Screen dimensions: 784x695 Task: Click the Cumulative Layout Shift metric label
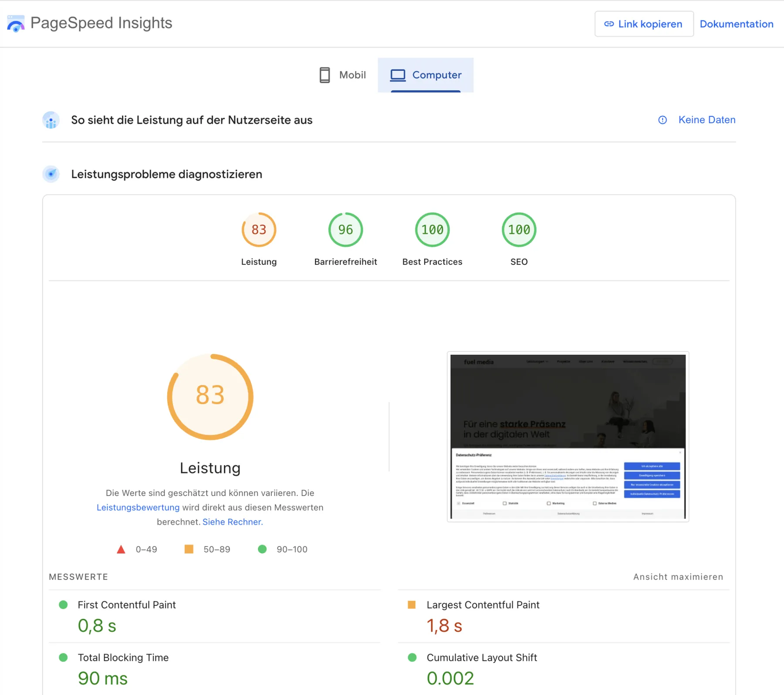pos(482,658)
